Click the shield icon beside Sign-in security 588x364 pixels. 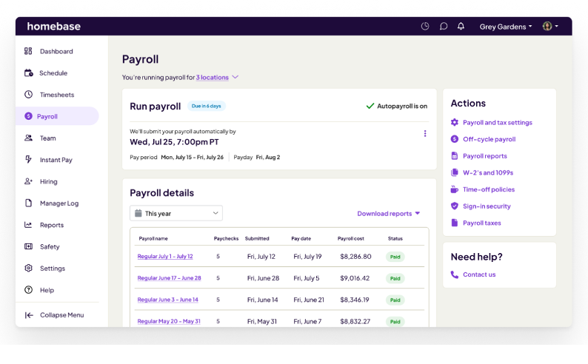click(455, 206)
